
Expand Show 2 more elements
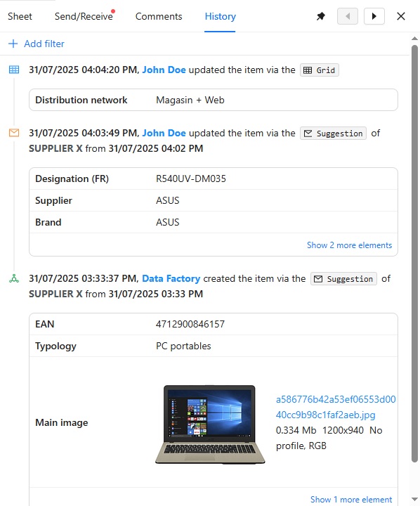(x=349, y=245)
